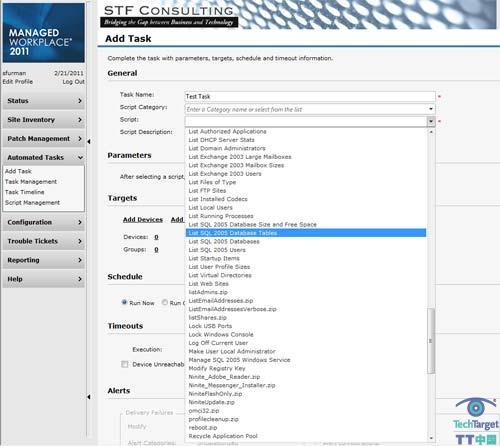Expand the Help section
This screenshot has width=500, height=446.
pyautogui.click(x=43, y=279)
